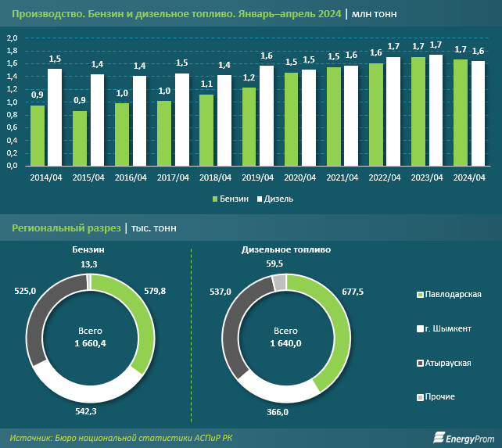The image size is (502, 448).
Task: Click the Производство chart title
Action: point(176,13)
